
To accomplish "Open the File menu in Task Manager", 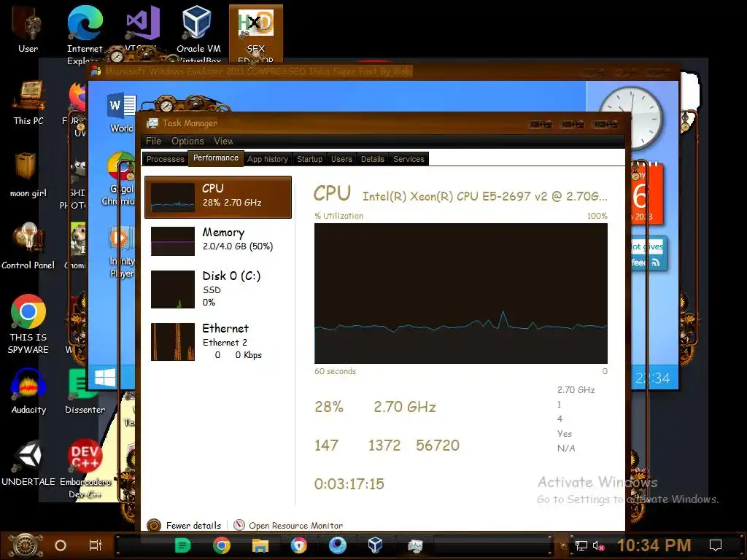I will 153,141.
